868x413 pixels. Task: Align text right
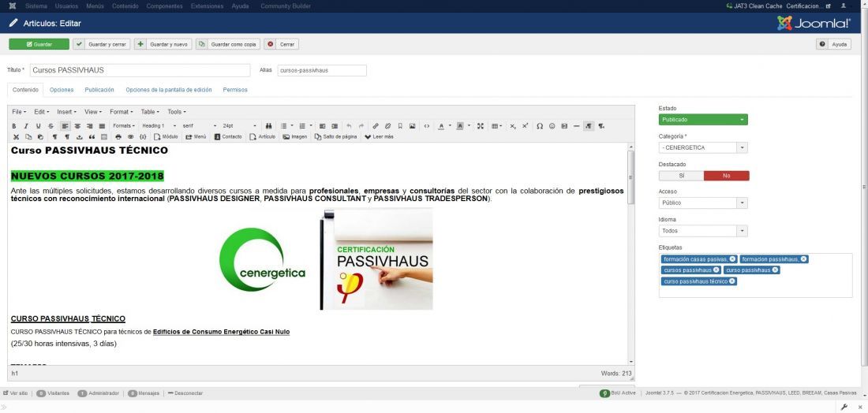coord(90,126)
